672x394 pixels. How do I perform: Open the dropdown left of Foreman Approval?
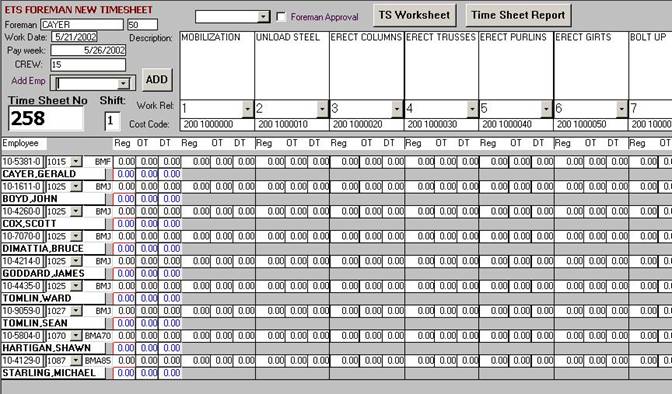pyautogui.click(x=264, y=17)
